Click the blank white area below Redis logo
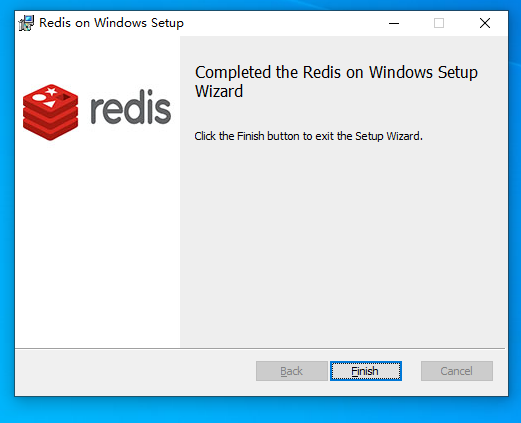This screenshot has width=521, height=423. tap(97, 243)
